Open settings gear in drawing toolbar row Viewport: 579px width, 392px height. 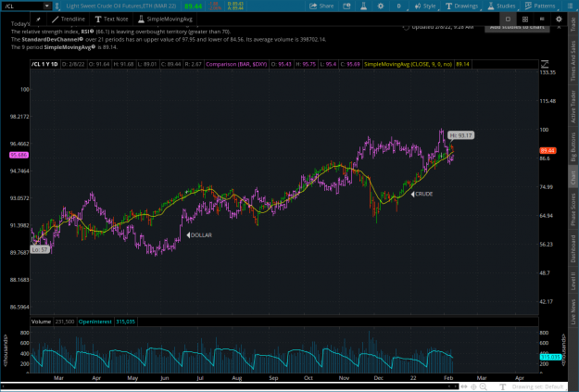[559, 19]
